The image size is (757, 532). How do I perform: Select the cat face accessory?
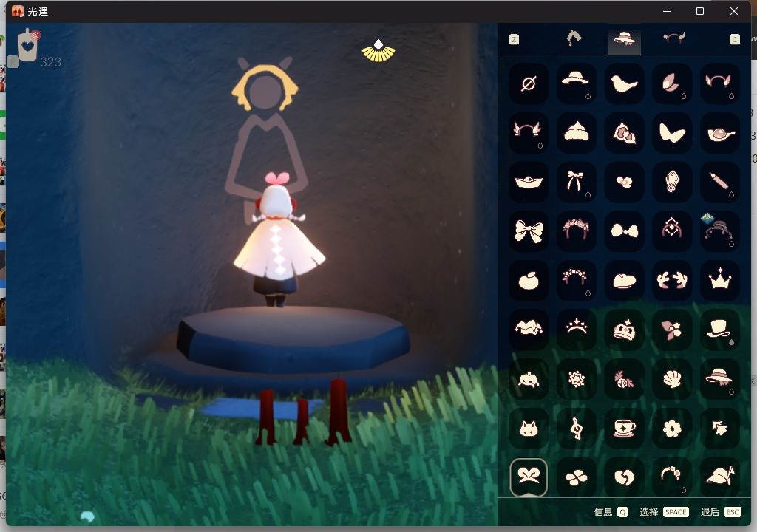pos(528,429)
